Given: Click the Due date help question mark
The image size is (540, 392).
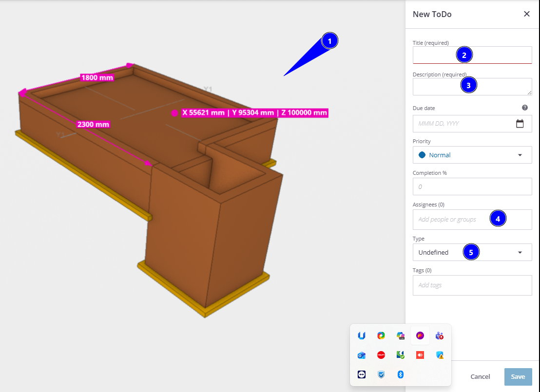Looking at the screenshot, I should [525, 108].
